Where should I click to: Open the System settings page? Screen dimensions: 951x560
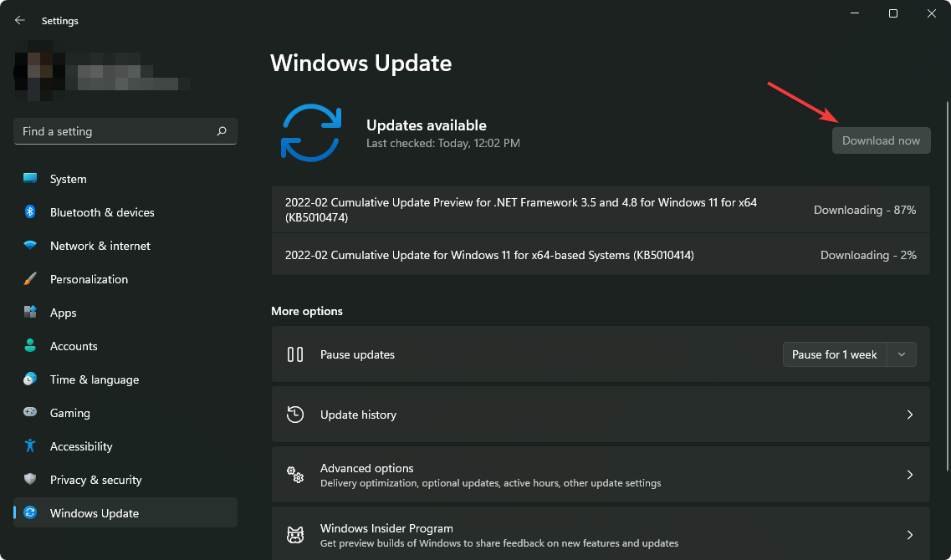pos(125,179)
